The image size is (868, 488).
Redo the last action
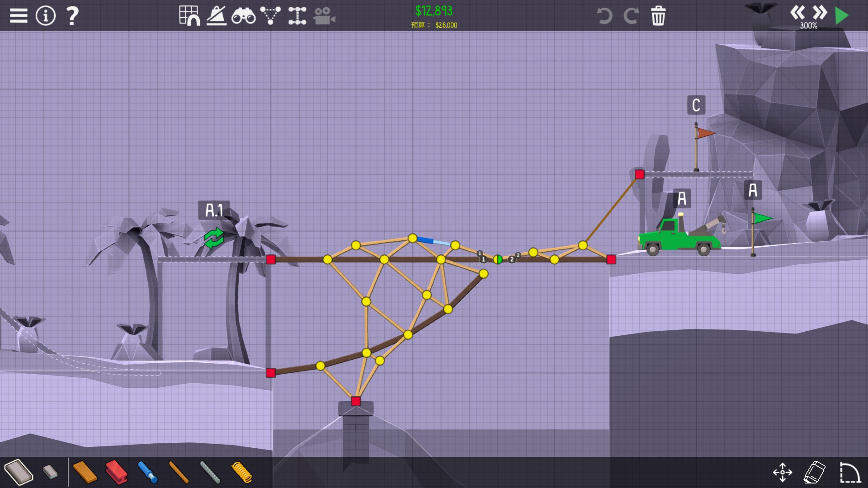point(631,16)
